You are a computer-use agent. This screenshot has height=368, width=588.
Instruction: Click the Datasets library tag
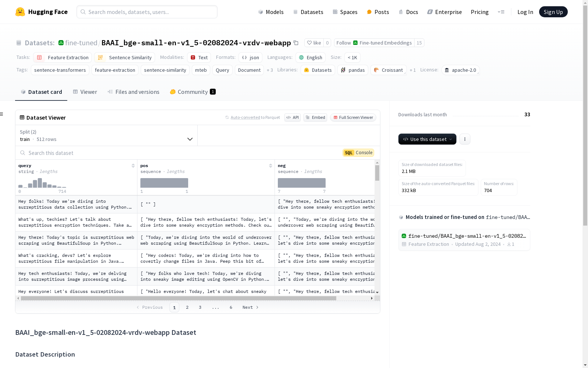click(x=318, y=70)
